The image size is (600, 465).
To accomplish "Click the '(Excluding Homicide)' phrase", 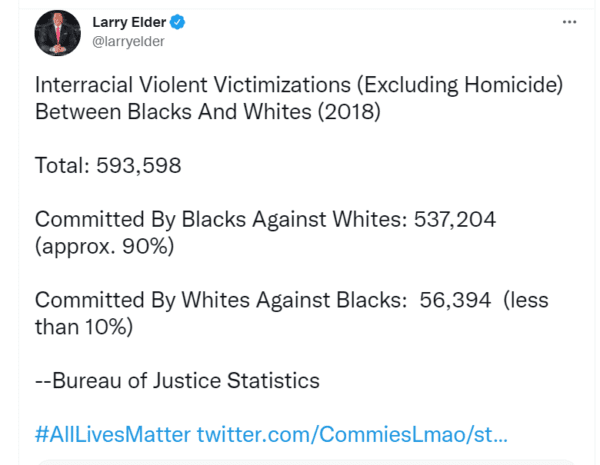I will click(460, 85).
